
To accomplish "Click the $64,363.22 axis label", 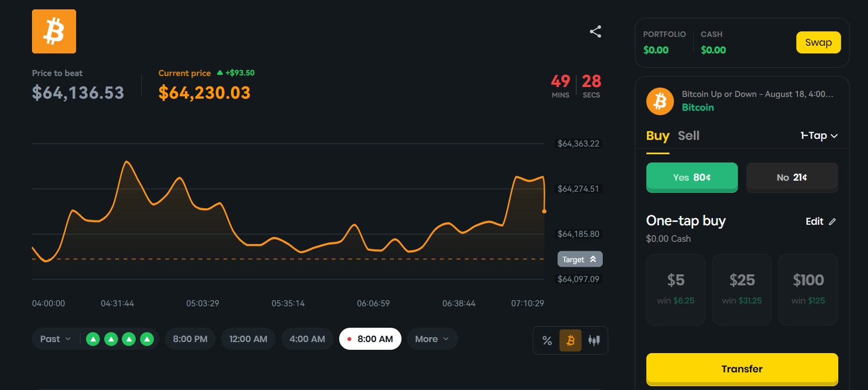I will [578, 144].
